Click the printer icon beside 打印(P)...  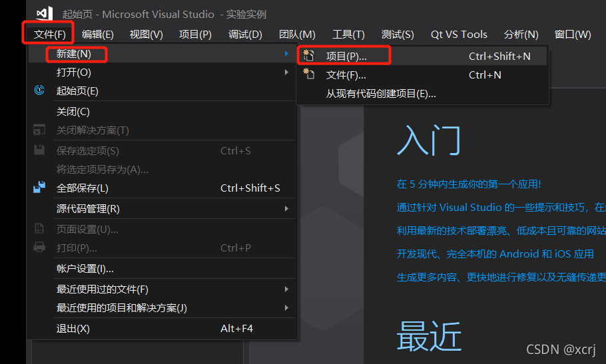[x=39, y=247]
